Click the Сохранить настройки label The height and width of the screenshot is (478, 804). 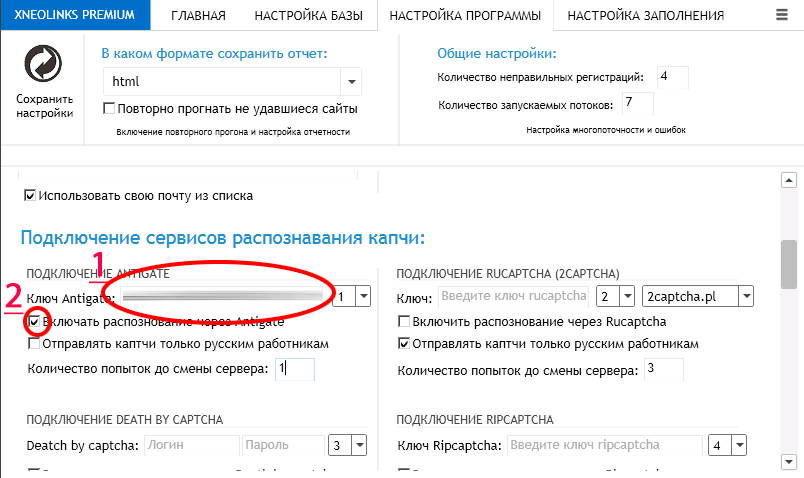coord(45,106)
